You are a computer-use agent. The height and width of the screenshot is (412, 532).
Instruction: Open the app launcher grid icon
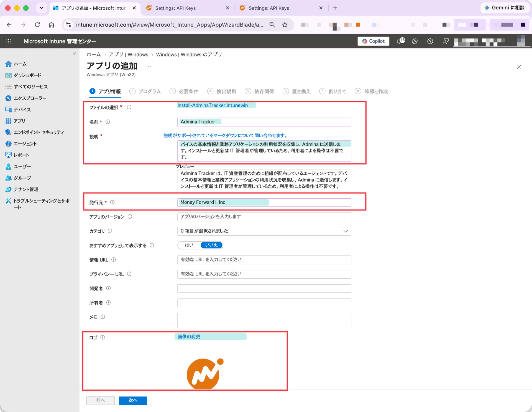pyautogui.click(x=9, y=41)
